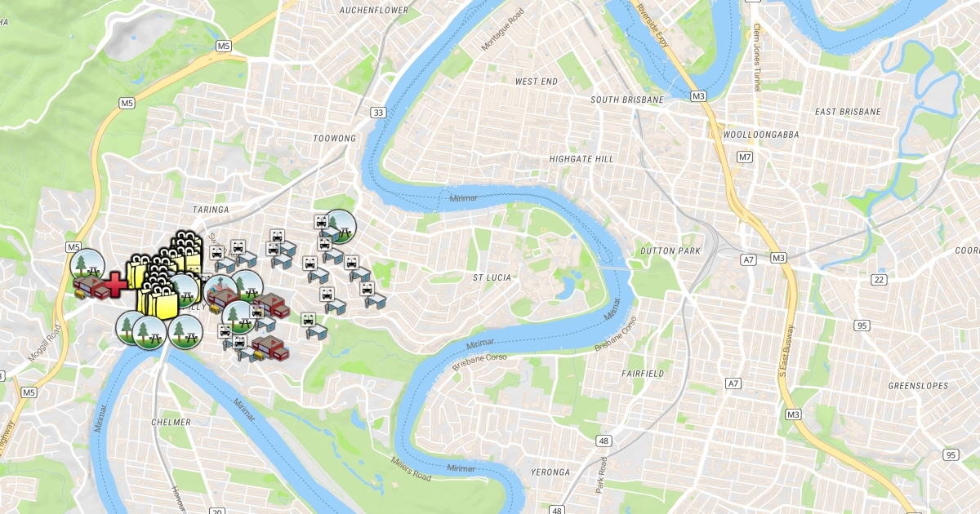Open the school marker next to the red cross

point(91,288)
